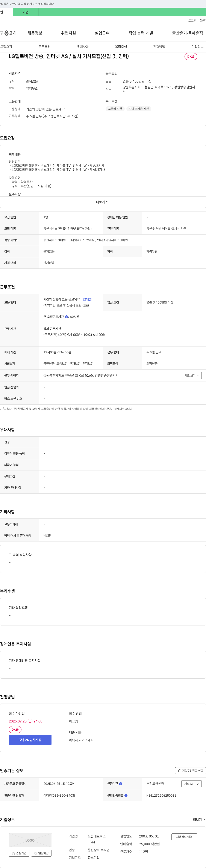Switch to the 기업 tab
The image size is (206, 868).
[x=26, y=12]
